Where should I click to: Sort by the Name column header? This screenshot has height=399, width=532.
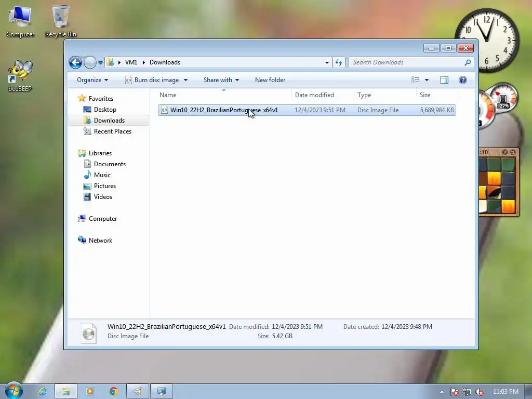pyautogui.click(x=224, y=95)
